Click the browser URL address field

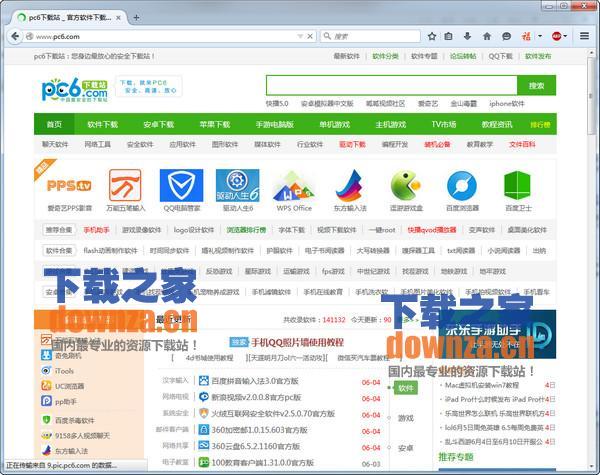click(x=165, y=36)
